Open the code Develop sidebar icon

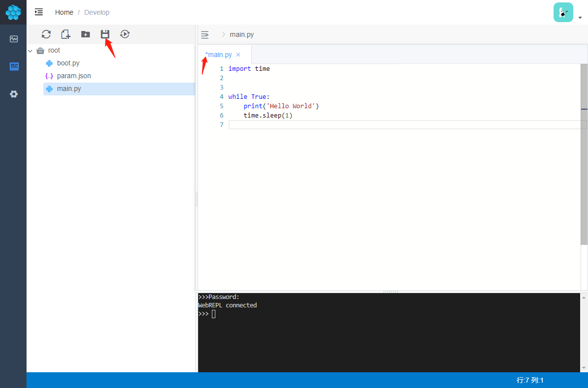pyautogui.click(x=14, y=66)
